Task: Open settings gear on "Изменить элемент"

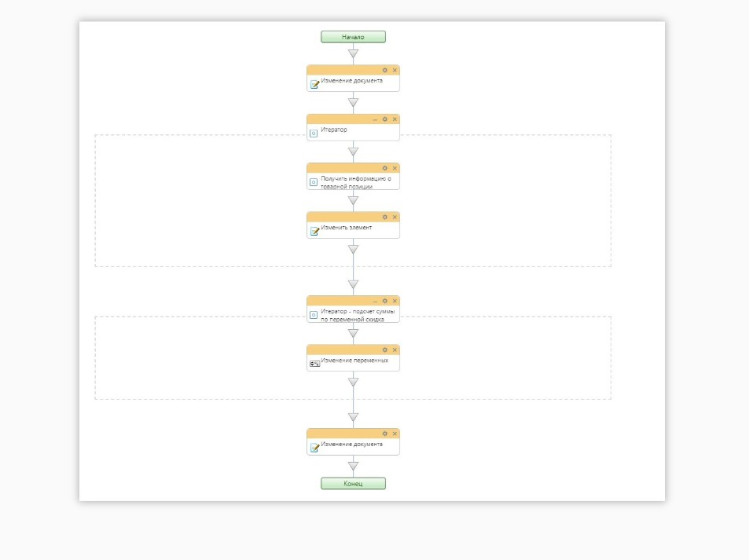Action: (385, 217)
